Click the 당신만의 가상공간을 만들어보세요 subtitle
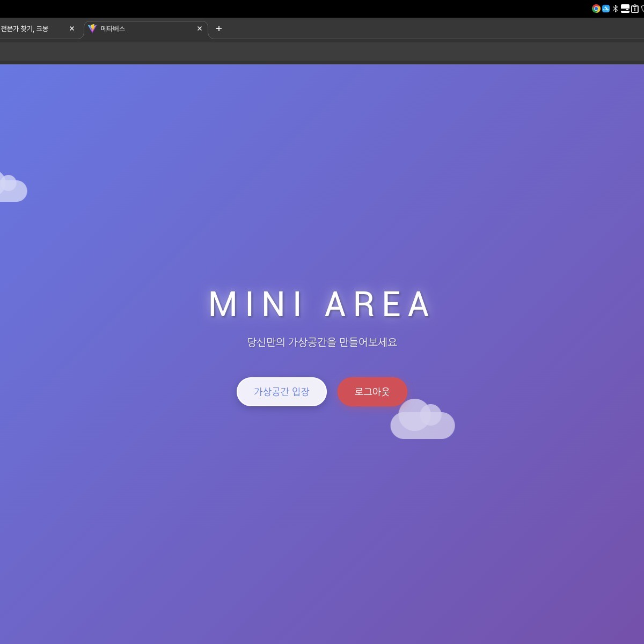The width and height of the screenshot is (644, 644). tap(322, 342)
